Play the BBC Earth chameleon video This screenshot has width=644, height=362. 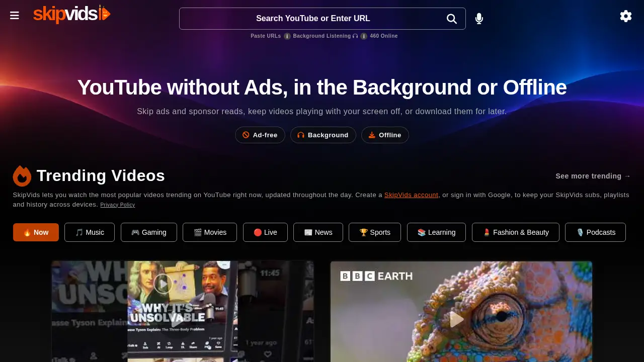click(457, 319)
